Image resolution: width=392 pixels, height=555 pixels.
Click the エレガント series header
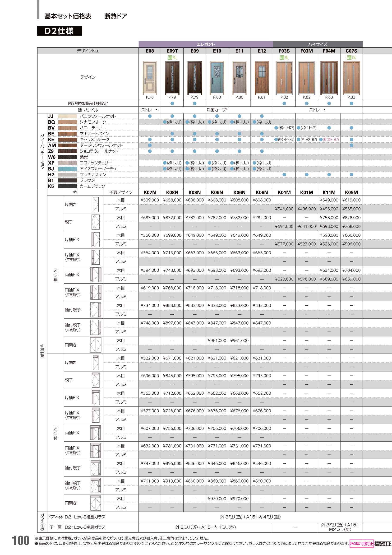click(206, 44)
